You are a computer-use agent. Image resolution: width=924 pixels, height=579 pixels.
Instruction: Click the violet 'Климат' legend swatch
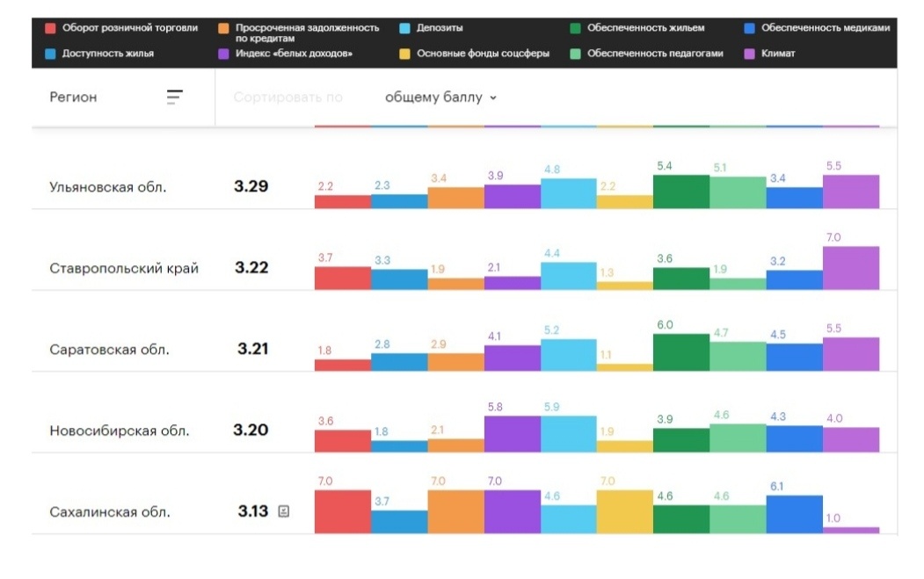[749, 54]
